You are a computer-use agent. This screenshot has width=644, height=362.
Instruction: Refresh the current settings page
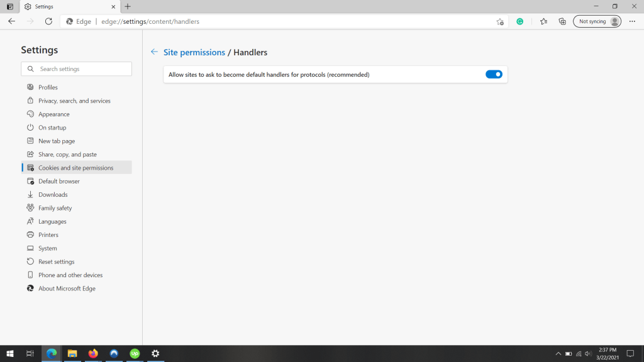(49, 21)
